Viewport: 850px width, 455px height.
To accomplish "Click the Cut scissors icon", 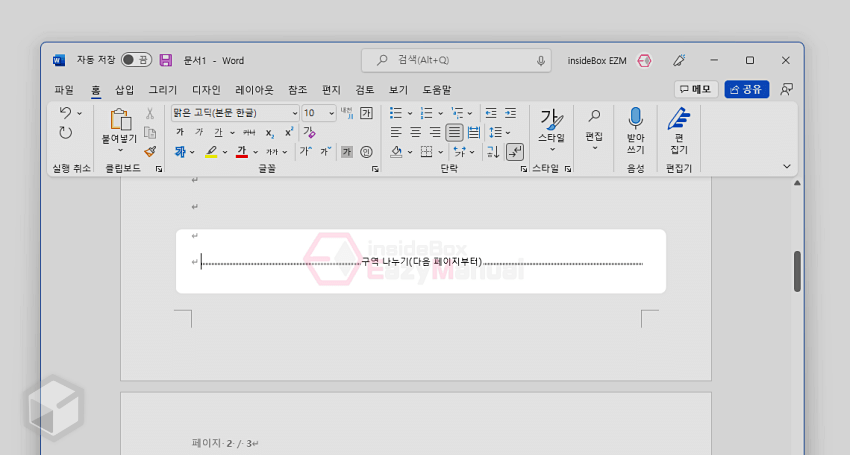I will pyautogui.click(x=150, y=113).
